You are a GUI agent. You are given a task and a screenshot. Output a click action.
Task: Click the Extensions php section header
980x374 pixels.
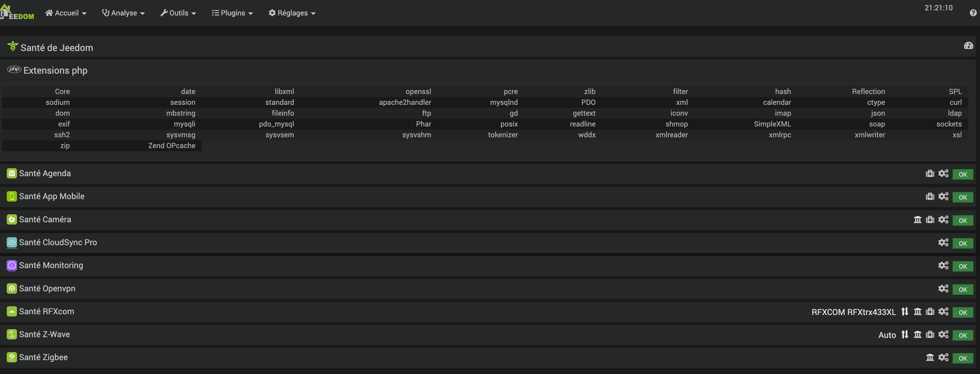point(55,70)
